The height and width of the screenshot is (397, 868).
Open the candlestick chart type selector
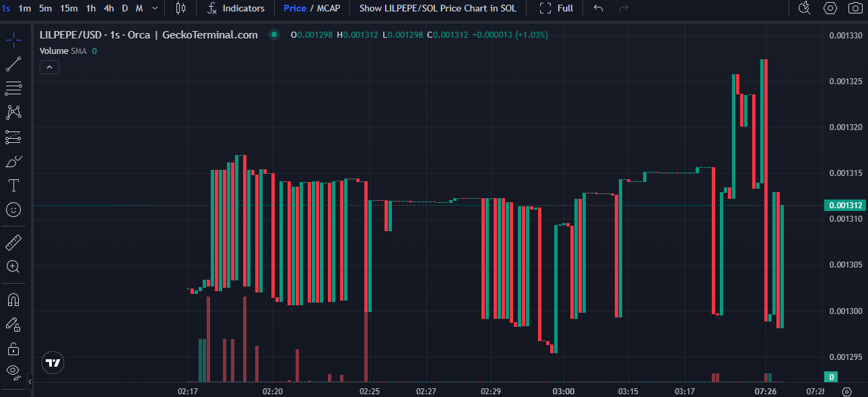point(180,8)
